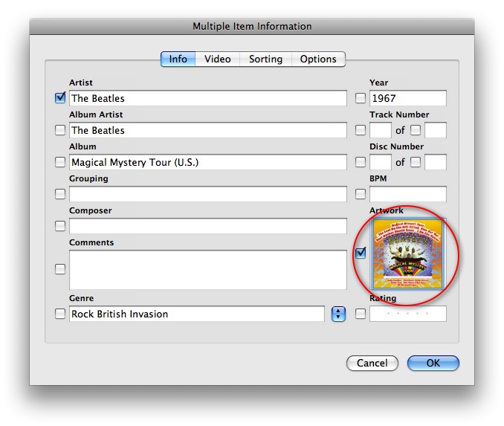Click the Artist field 'The Beatles'
Image resolution: width=504 pixels, height=426 pixels.
(x=208, y=98)
